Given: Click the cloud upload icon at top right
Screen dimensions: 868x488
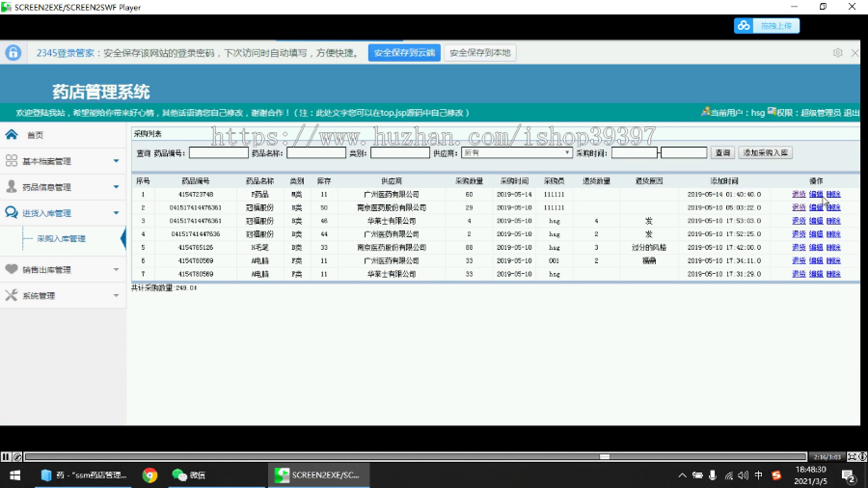Looking at the screenshot, I should point(744,25).
